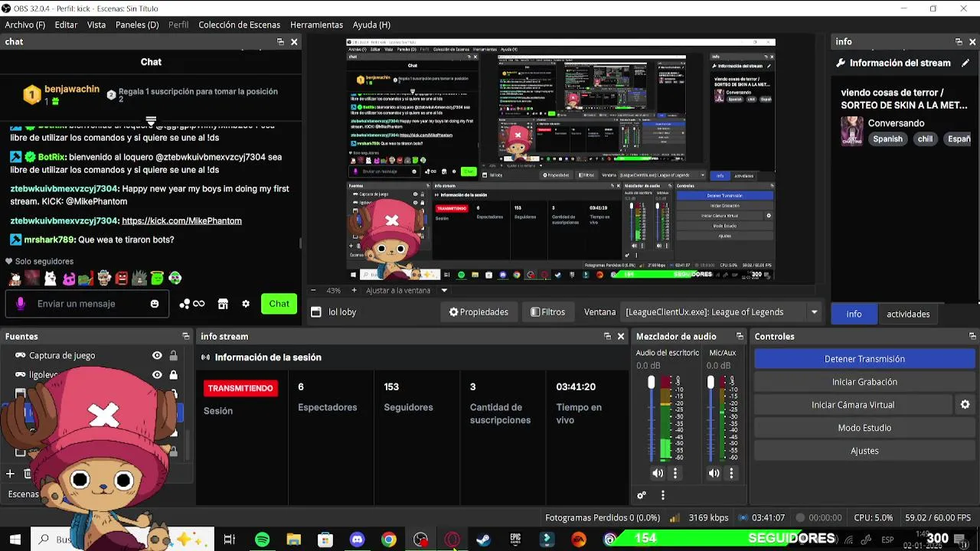Undock the info stream panel
Image resolution: width=980 pixels, height=551 pixels.
[607, 336]
